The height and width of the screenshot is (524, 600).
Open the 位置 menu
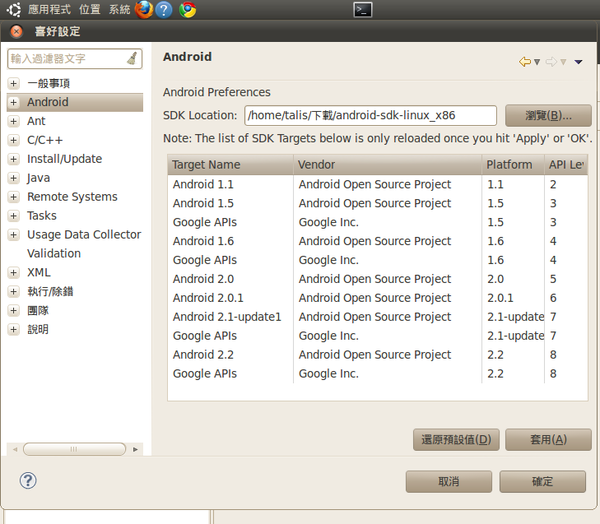tap(90, 9)
